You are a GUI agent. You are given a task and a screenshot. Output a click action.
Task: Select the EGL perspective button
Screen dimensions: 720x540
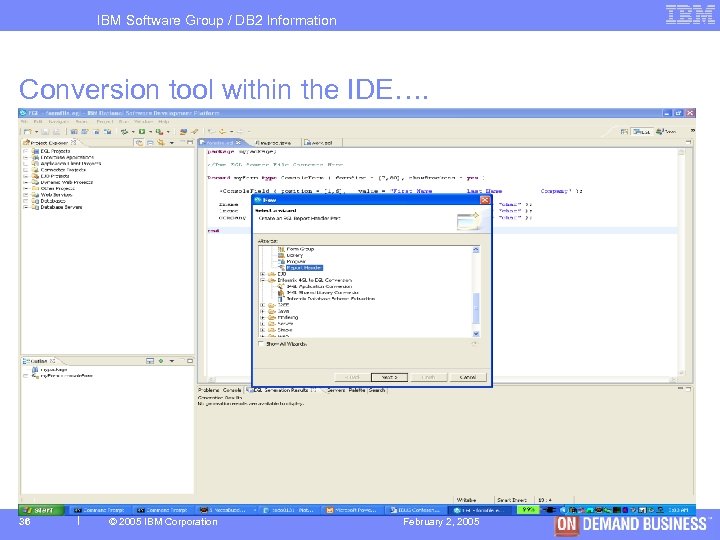pos(642,132)
